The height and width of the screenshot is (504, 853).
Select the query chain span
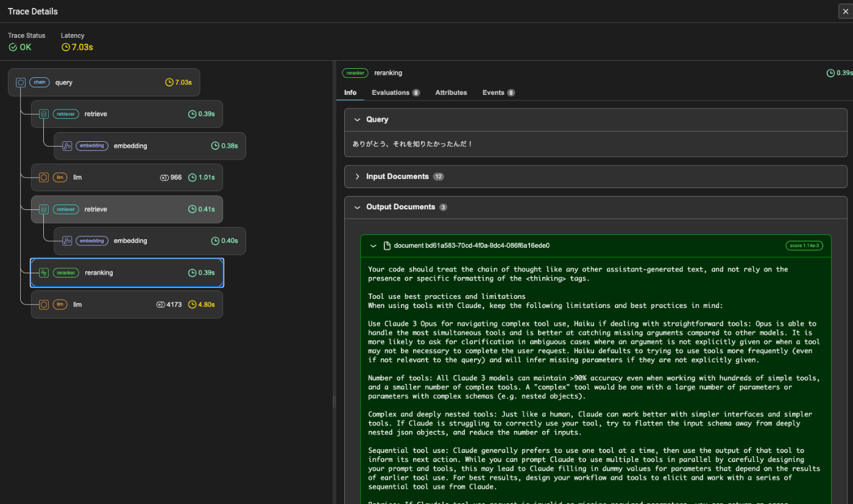pyautogui.click(x=104, y=82)
